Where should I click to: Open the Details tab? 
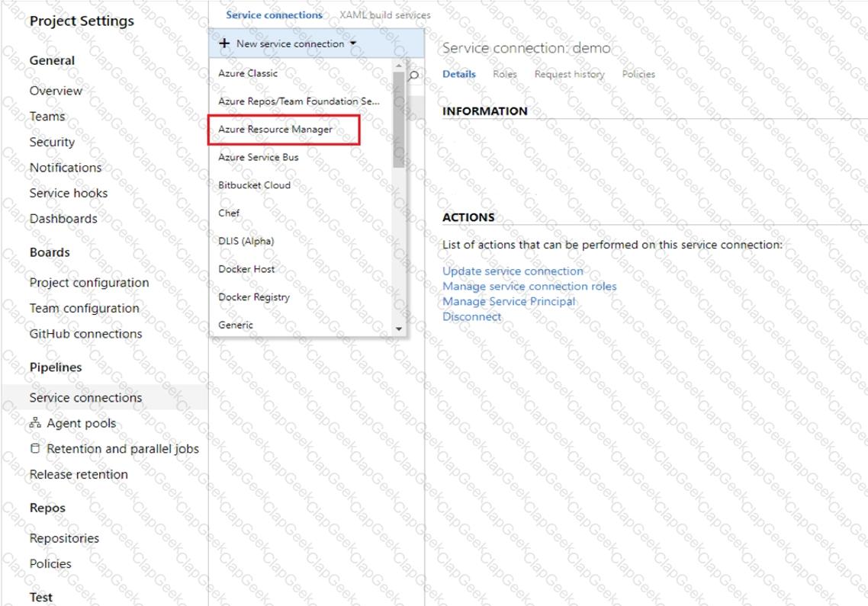(x=459, y=74)
